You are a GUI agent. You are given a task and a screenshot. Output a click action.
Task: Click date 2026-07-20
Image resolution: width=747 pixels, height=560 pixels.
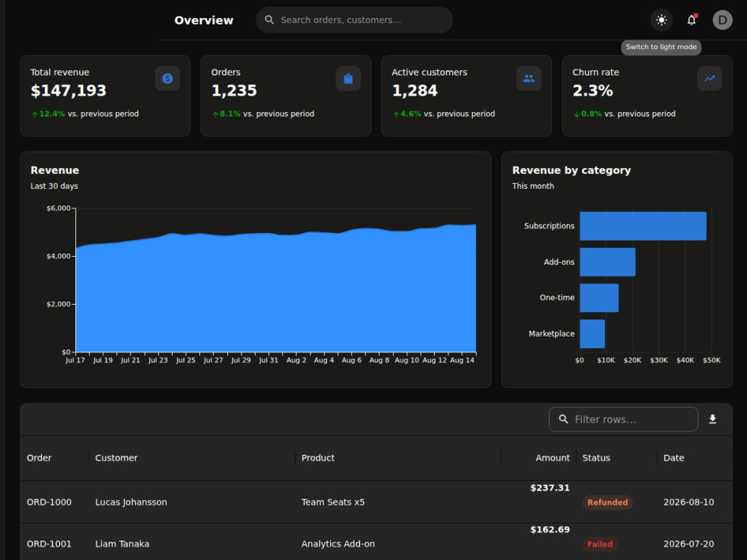[x=689, y=544]
